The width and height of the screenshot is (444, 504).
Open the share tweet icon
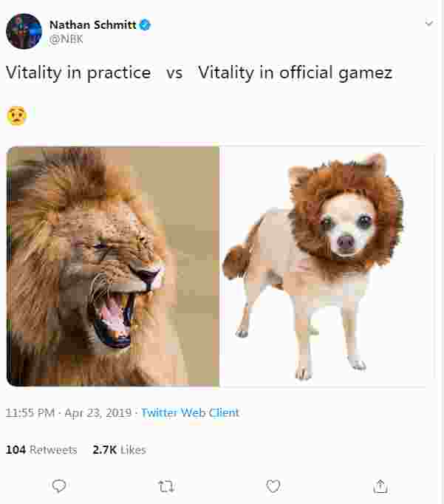[380, 486]
